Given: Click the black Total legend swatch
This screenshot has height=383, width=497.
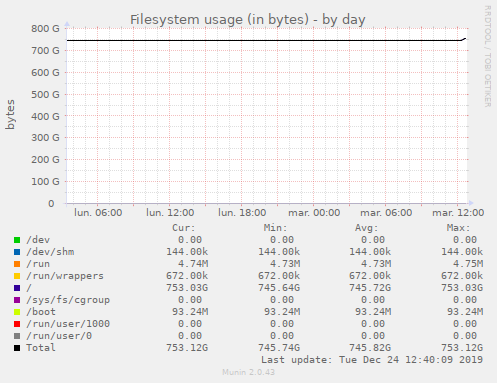Looking at the screenshot, I should tap(17, 348).
